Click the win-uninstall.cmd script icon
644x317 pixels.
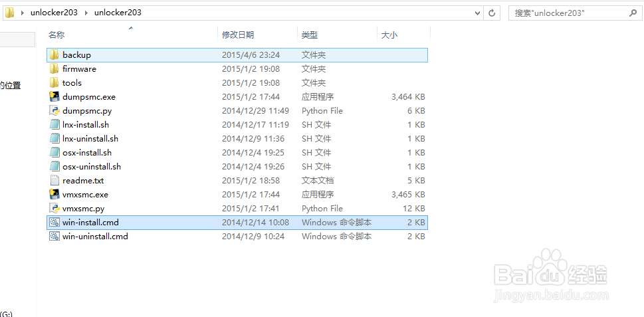pyautogui.click(x=54, y=236)
